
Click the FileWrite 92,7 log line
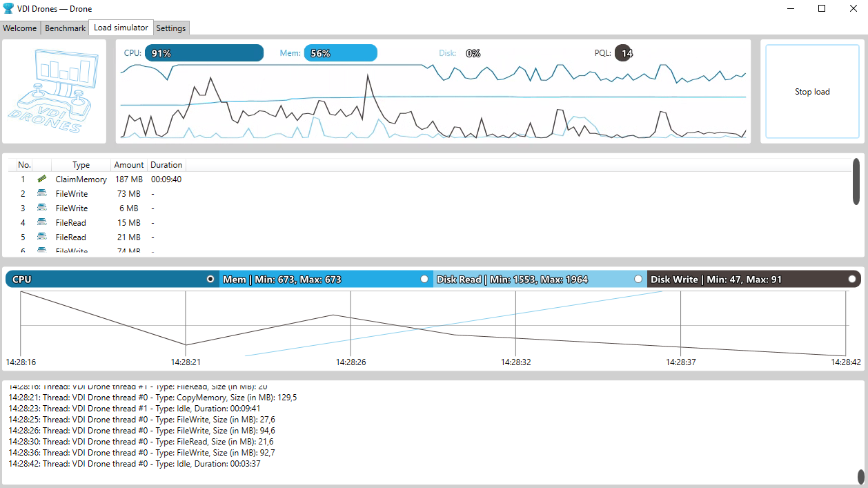(142, 453)
